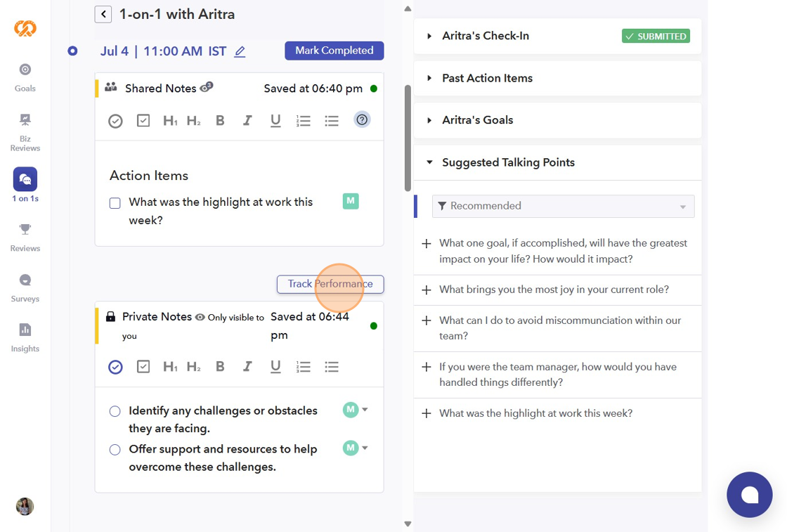Go back using the arrow beside 1-on-1 title
The height and width of the screenshot is (532, 787).
pyautogui.click(x=103, y=14)
